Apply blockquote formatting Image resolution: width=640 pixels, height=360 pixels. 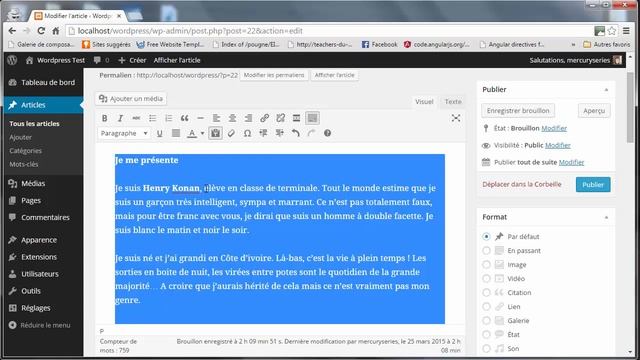tap(184, 118)
